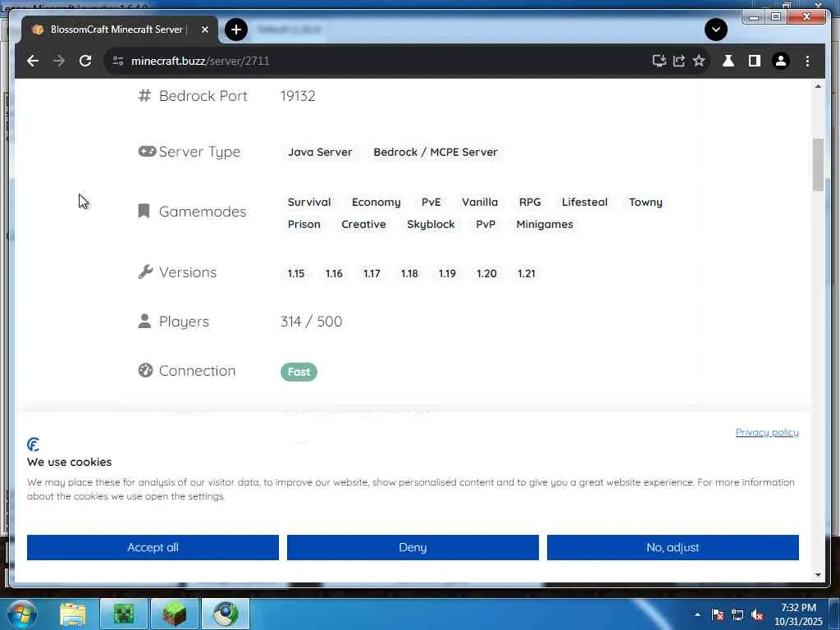This screenshot has width=840, height=630.
Task: Close the BlossomCraft Minecraft Server tab
Action: click(x=204, y=30)
